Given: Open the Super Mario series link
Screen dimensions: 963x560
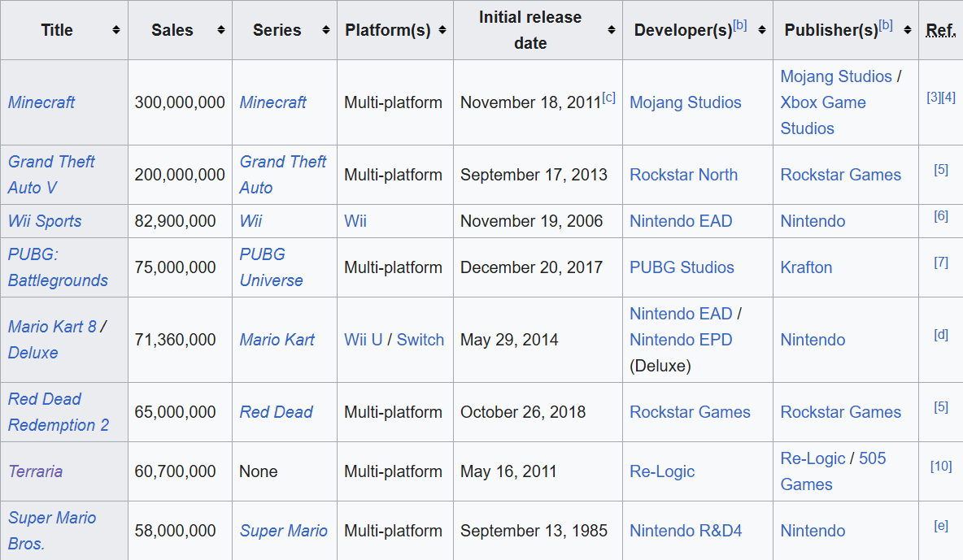Looking at the screenshot, I should click(283, 531).
